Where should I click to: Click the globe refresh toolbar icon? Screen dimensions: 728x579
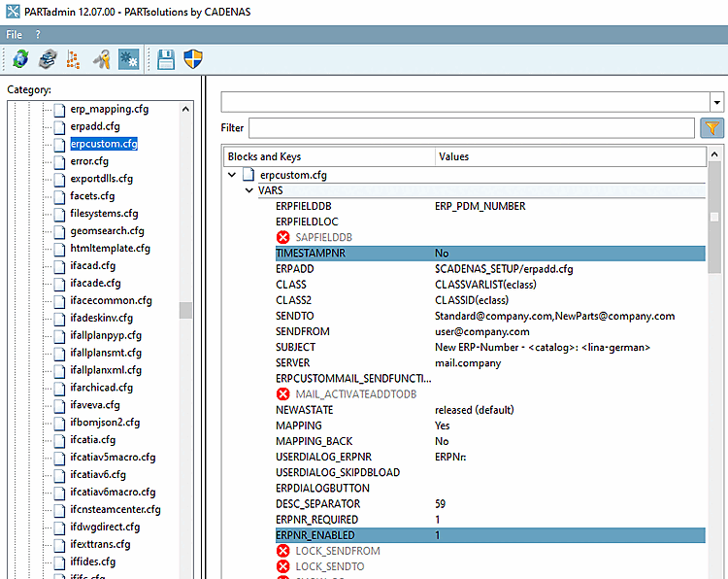20,59
